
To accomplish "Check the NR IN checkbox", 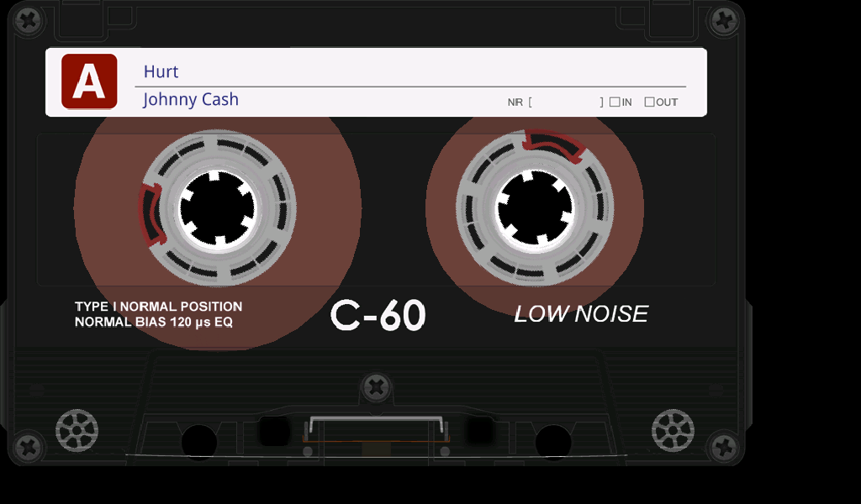I will click(615, 102).
